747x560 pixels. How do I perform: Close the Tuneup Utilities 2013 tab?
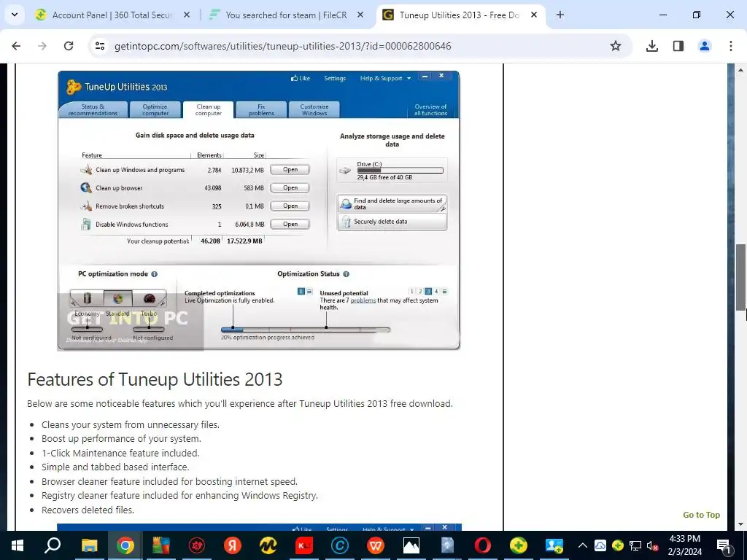(x=534, y=15)
